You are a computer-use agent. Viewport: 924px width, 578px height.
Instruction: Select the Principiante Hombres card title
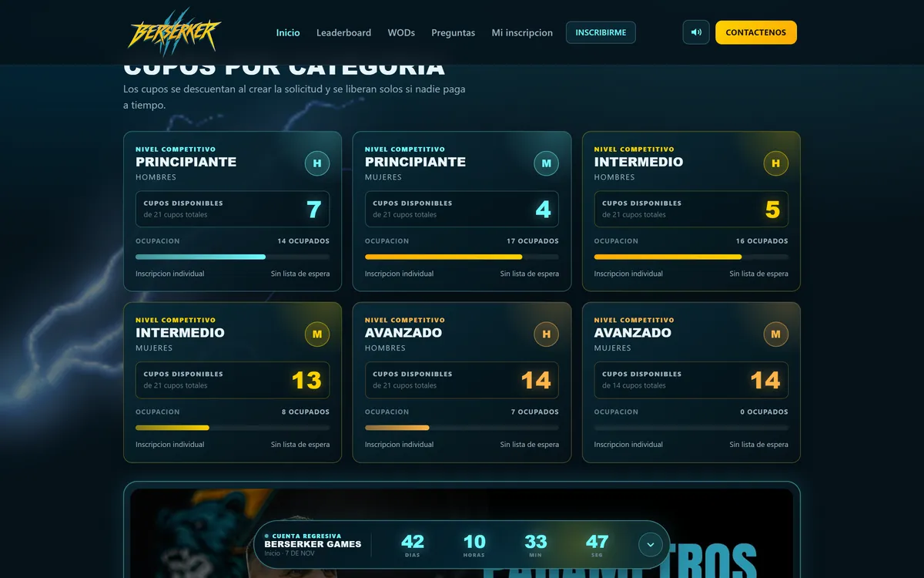186,162
